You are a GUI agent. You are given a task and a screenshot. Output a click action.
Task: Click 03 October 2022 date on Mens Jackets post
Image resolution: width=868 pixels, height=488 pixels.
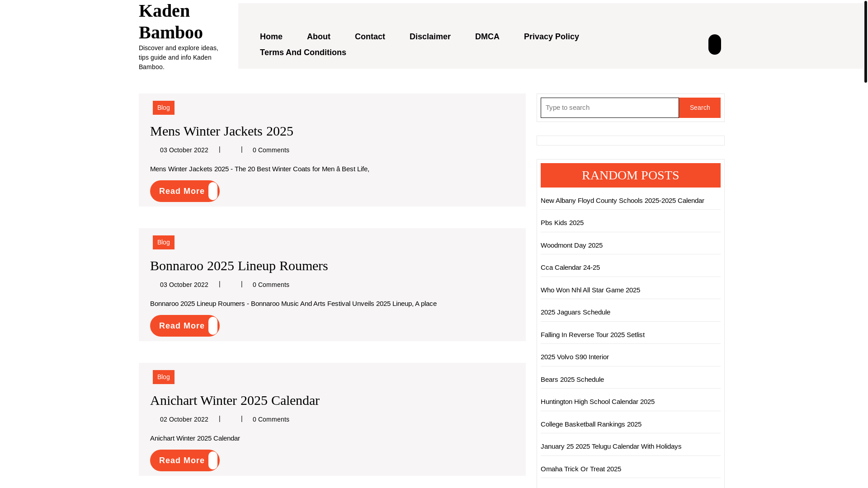point(184,150)
